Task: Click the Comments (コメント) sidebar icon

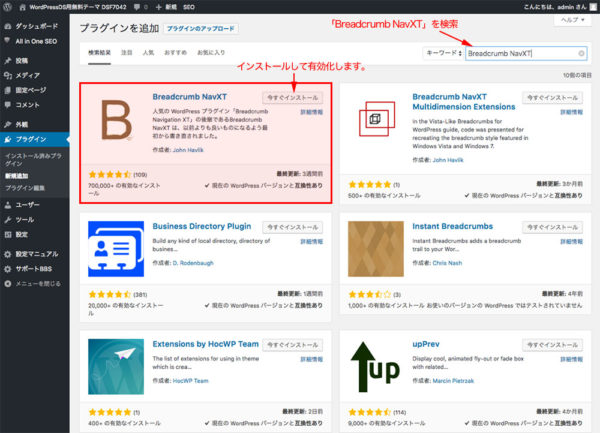Action: click(8, 105)
